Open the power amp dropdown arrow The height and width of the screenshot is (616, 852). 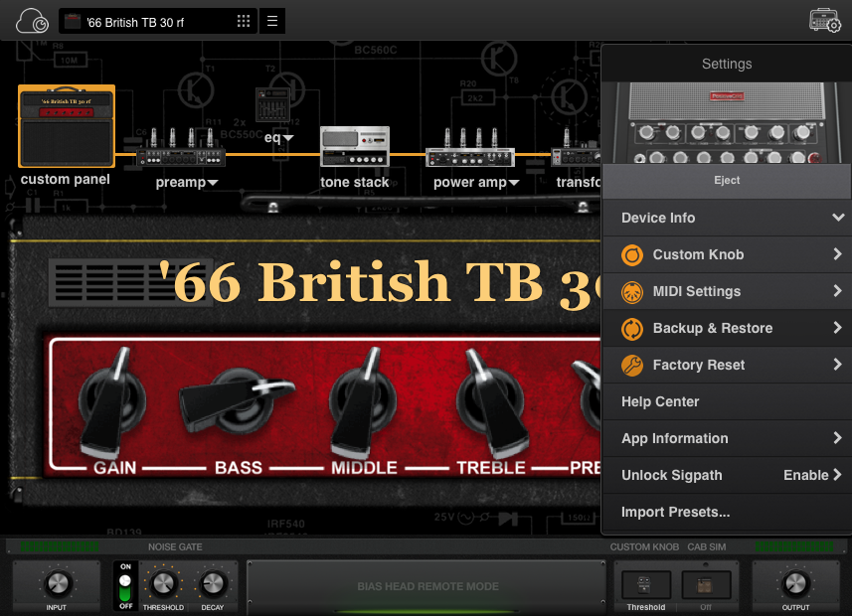514,183
